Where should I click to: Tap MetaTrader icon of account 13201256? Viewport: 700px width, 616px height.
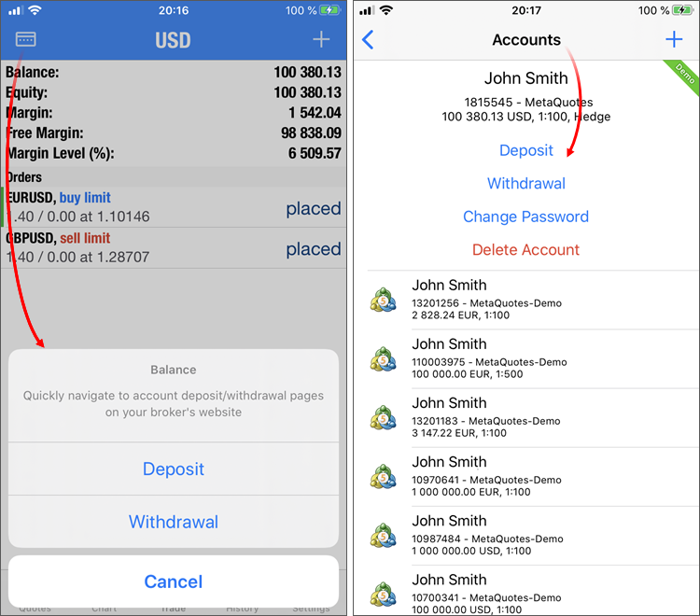coord(383,300)
